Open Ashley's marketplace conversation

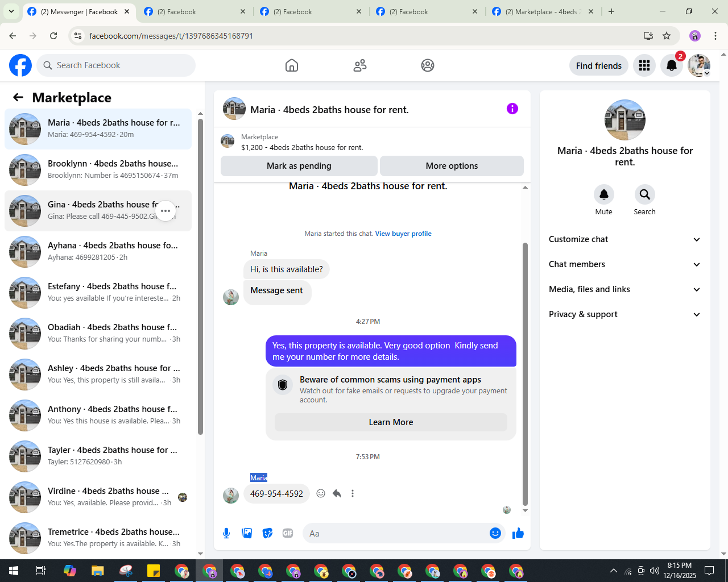(98, 375)
